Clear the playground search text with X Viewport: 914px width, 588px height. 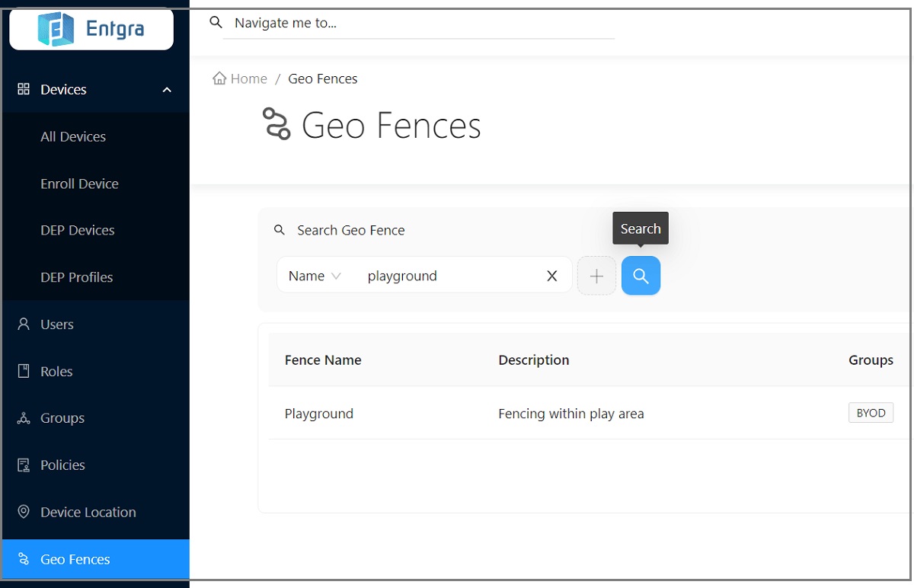552,276
